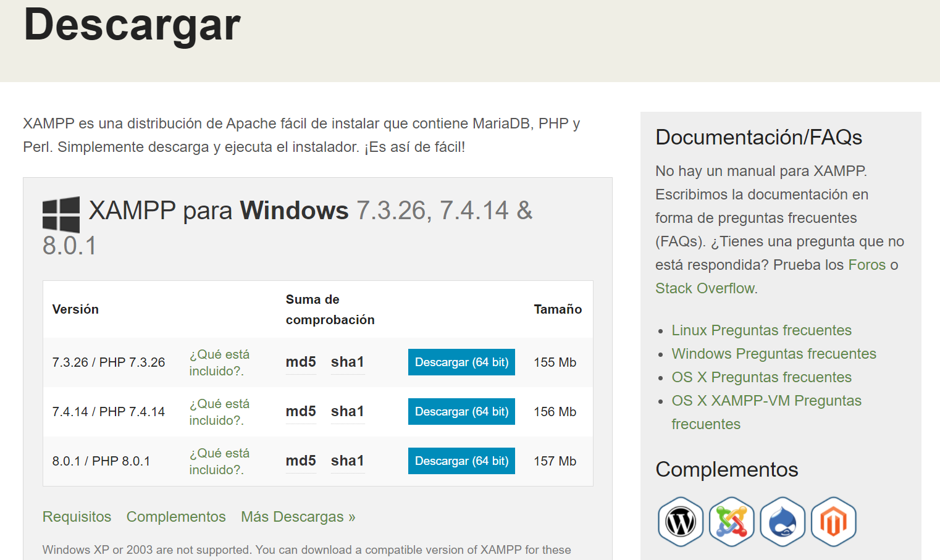
Task: Click the '156 Mb' size value
Action: 555,412
